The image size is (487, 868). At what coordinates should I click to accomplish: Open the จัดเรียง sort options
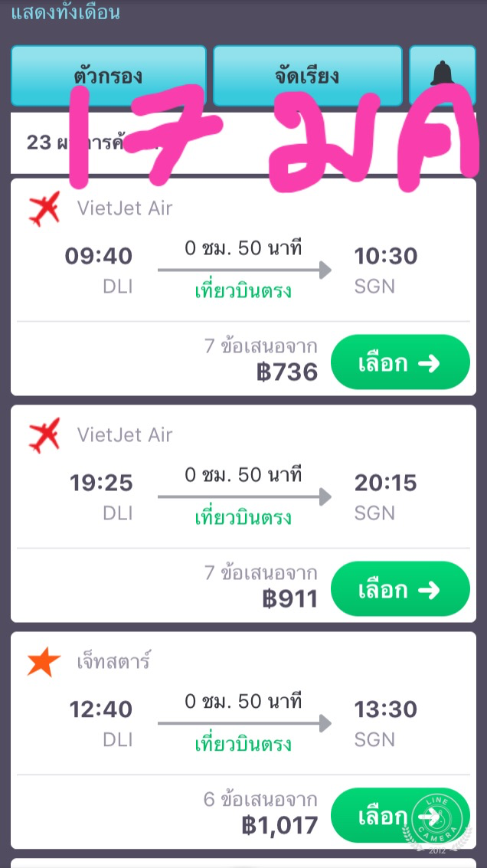[x=307, y=76]
